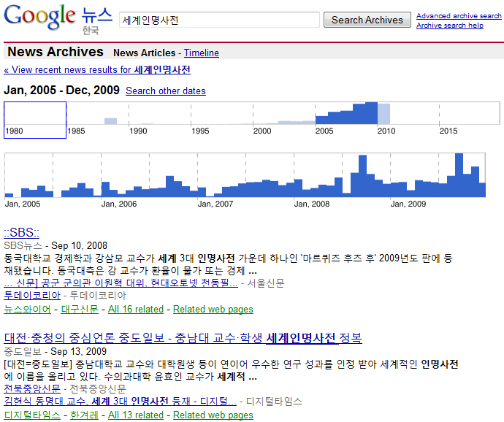Open 서울신문 article link about 공군 군의관
This screenshot has width=504, height=422.
coord(121,283)
